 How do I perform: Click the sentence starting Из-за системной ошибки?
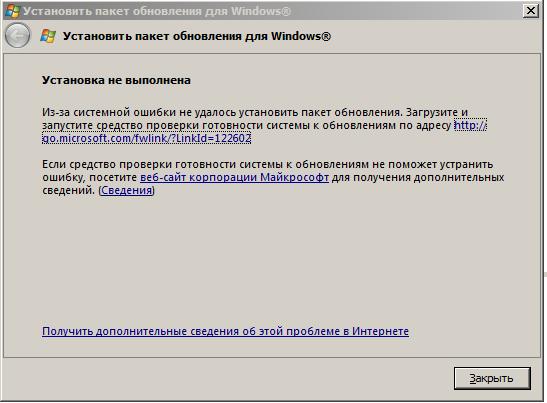(222, 112)
